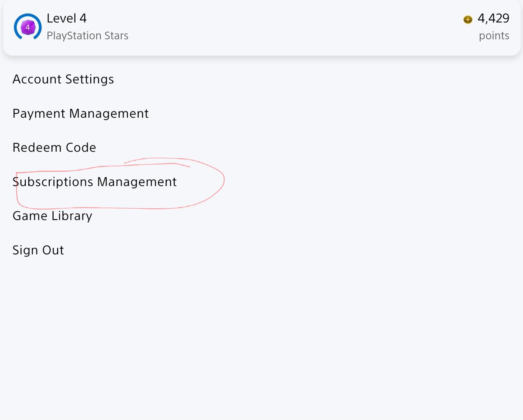The height and width of the screenshot is (420, 523).
Task: Click the 4,429 points value
Action: (x=493, y=18)
